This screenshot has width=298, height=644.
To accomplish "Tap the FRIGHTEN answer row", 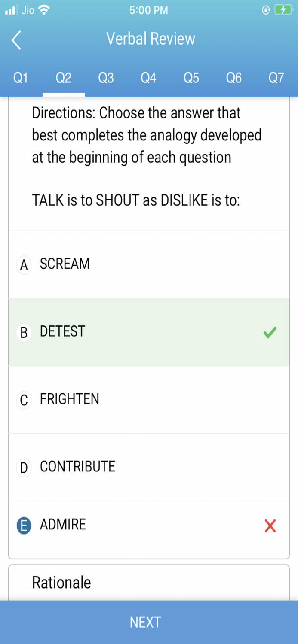I will point(149,399).
